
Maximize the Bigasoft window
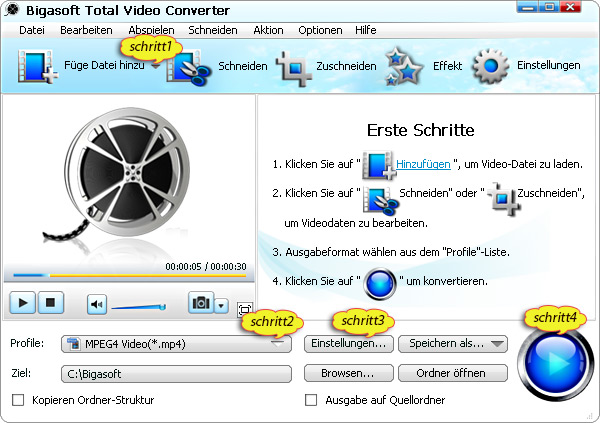549,7
